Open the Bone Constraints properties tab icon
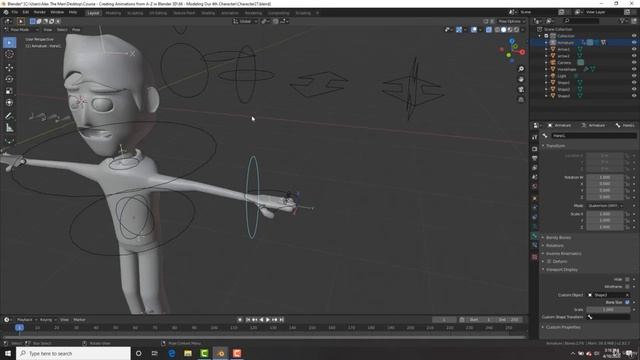This screenshot has height=360, width=640. click(535, 245)
